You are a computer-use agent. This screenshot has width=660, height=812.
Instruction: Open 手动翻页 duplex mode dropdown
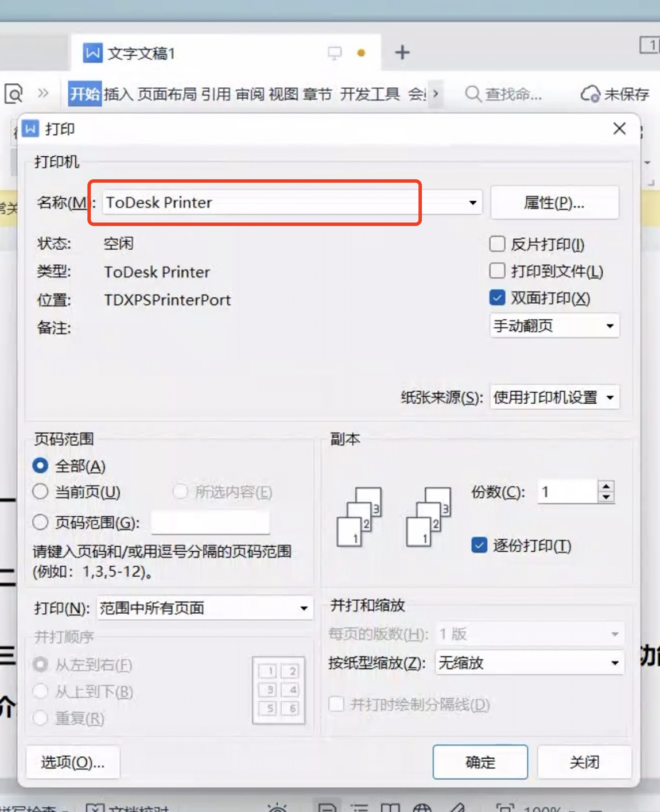(x=554, y=326)
